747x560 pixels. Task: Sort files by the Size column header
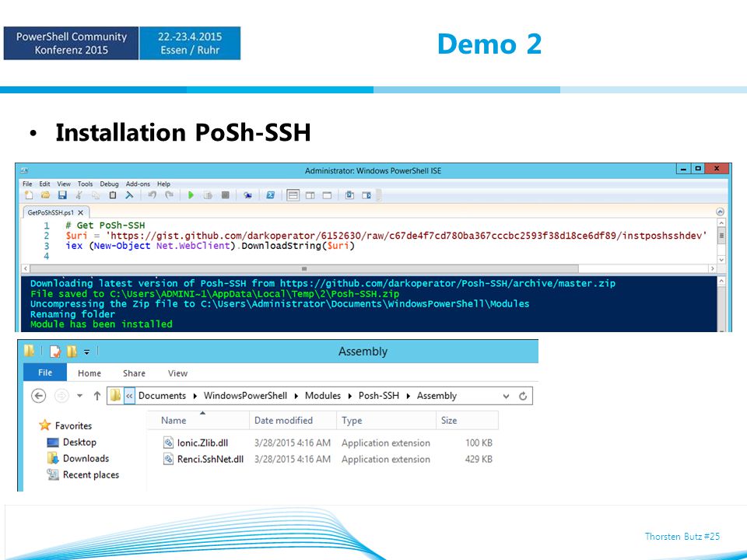tap(467, 421)
